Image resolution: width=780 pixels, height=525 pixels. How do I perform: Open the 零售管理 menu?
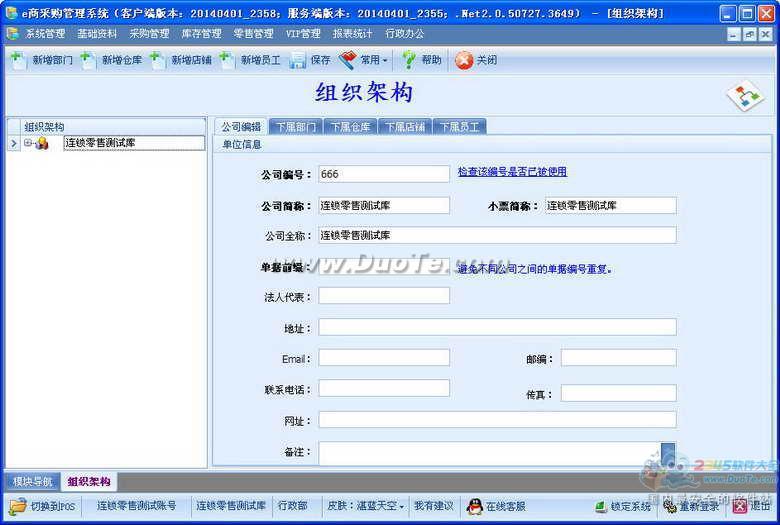coord(254,34)
